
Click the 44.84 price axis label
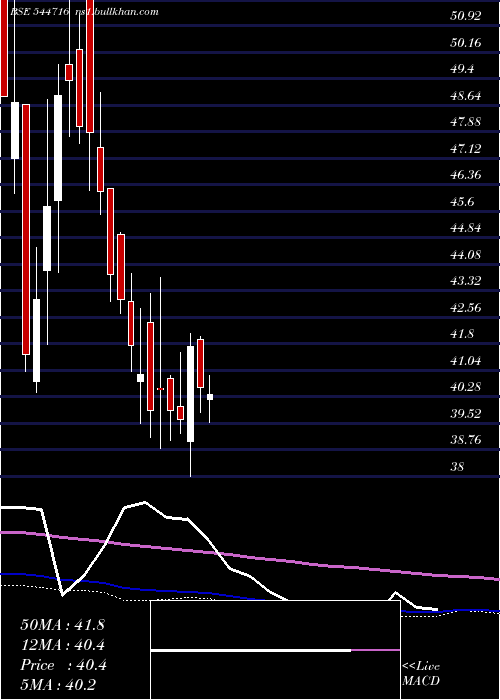[466, 228]
